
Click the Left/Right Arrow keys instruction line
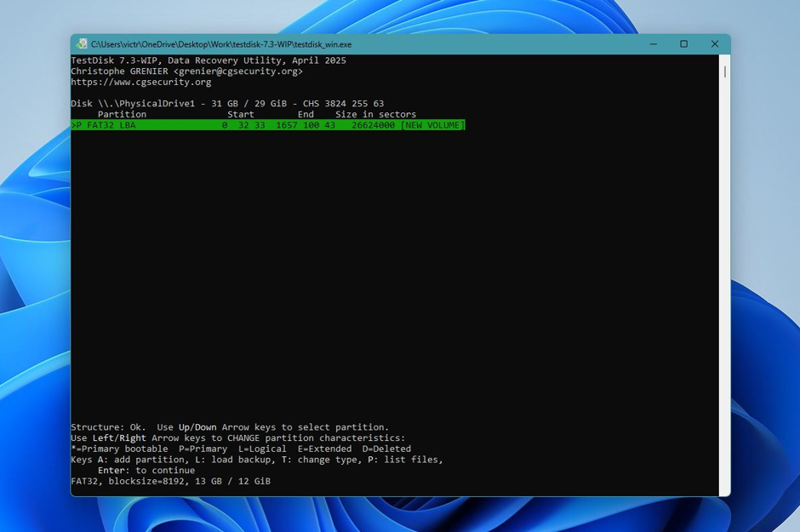pos(237,438)
